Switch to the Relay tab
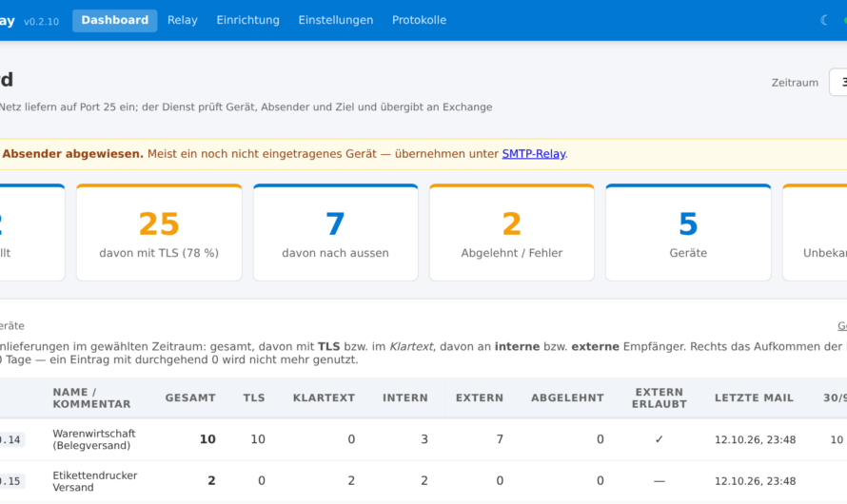 [x=182, y=21]
